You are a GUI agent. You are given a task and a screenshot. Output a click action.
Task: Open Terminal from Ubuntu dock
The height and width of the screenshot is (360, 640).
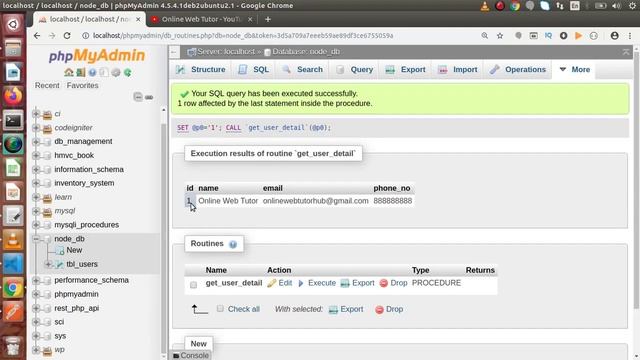pos(13,120)
